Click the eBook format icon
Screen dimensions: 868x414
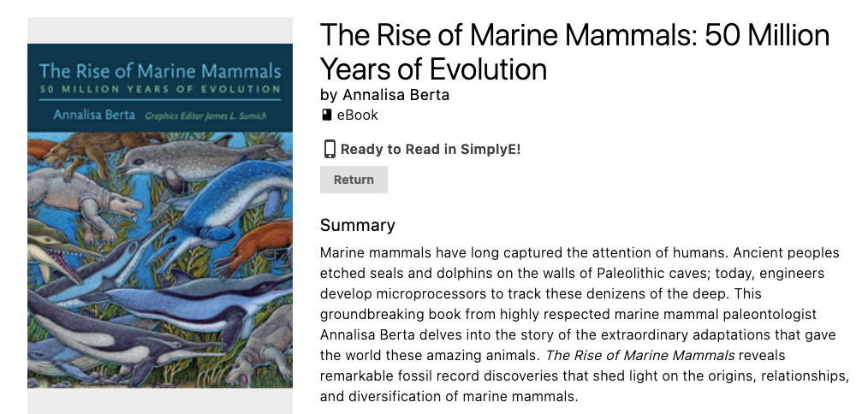pos(327,115)
